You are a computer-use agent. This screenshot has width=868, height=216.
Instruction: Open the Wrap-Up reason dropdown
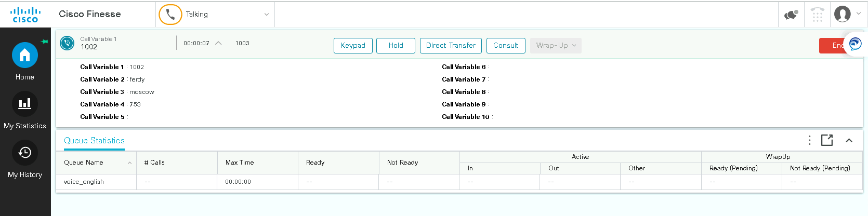pyautogui.click(x=556, y=46)
